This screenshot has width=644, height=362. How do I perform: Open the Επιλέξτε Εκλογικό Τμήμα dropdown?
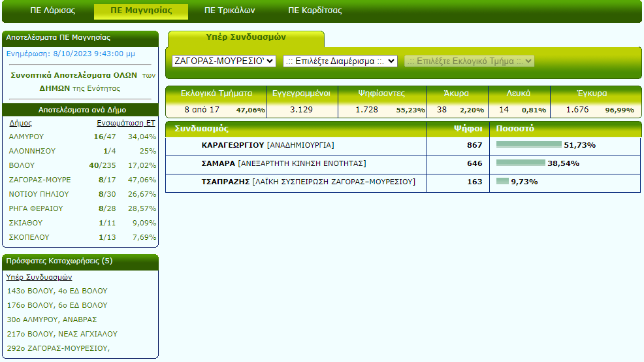click(x=469, y=61)
